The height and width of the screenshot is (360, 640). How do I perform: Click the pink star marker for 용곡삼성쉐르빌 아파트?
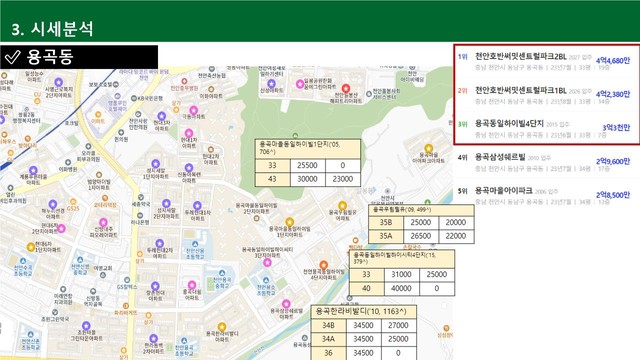(x=286, y=304)
